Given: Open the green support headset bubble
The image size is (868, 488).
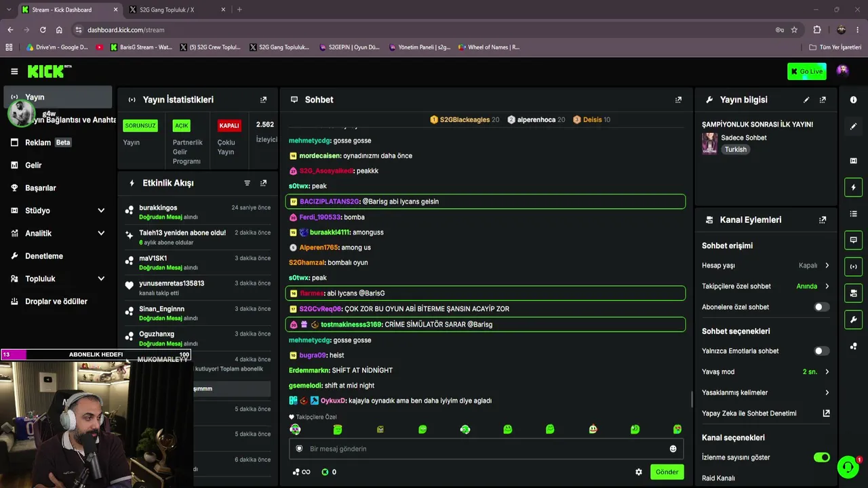Looking at the screenshot, I should (x=847, y=467).
